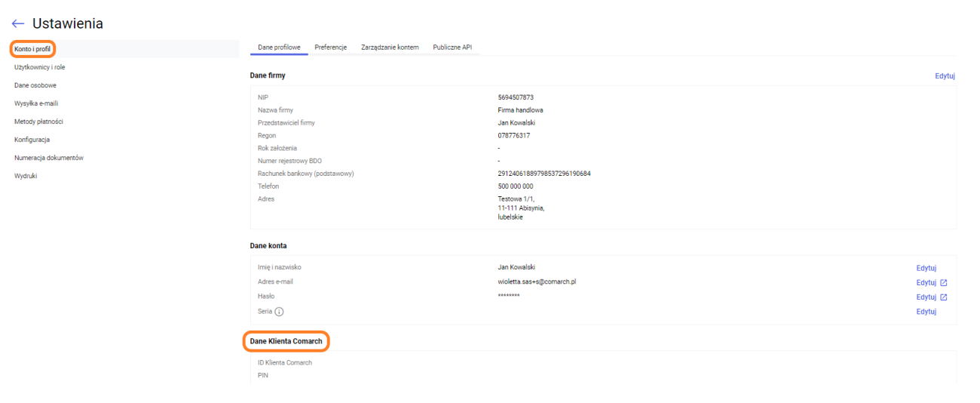The image size is (980, 403).
Task: Open the Konfiguracja section
Action: pyautogui.click(x=32, y=140)
